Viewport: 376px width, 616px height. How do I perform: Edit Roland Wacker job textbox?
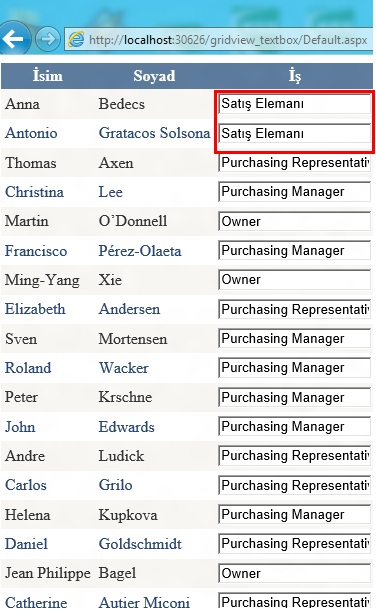294,368
